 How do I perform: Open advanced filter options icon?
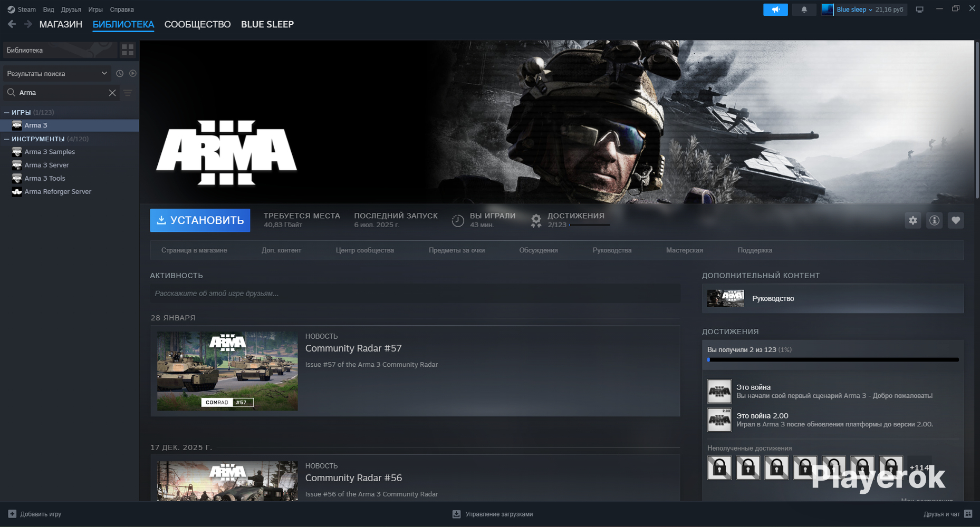click(128, 93)
